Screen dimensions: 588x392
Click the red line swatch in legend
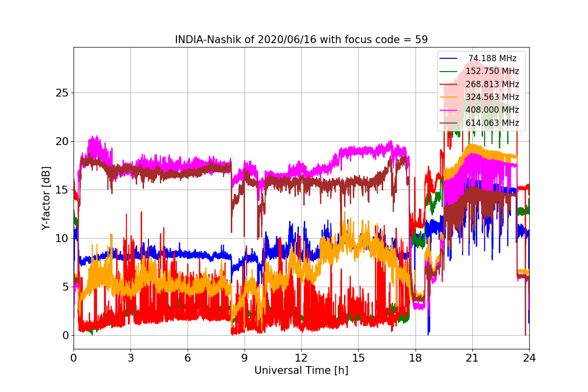(x=448, y=84)
